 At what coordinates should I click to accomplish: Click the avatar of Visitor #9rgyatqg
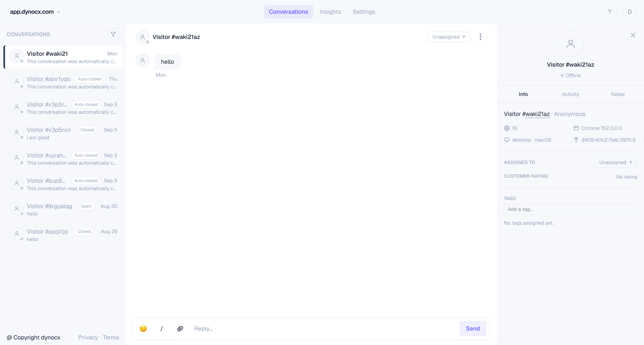click(17, 209)
